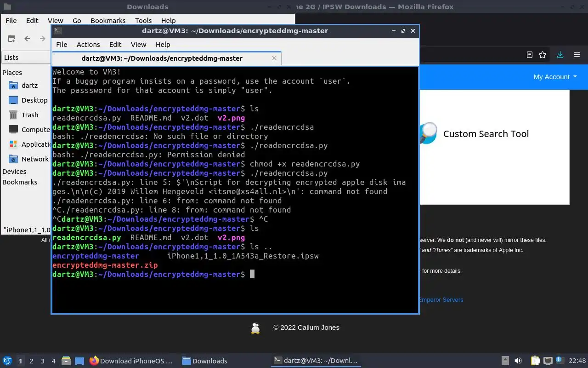Screen dimensions: 588x368
Task: Switch to workspace 4
Action: [x=54, y=361]
